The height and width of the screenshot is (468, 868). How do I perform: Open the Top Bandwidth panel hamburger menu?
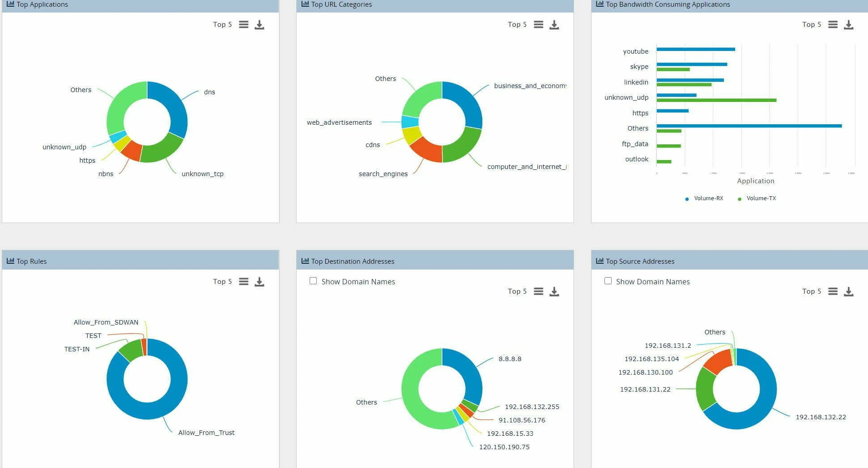click(833, 25)
